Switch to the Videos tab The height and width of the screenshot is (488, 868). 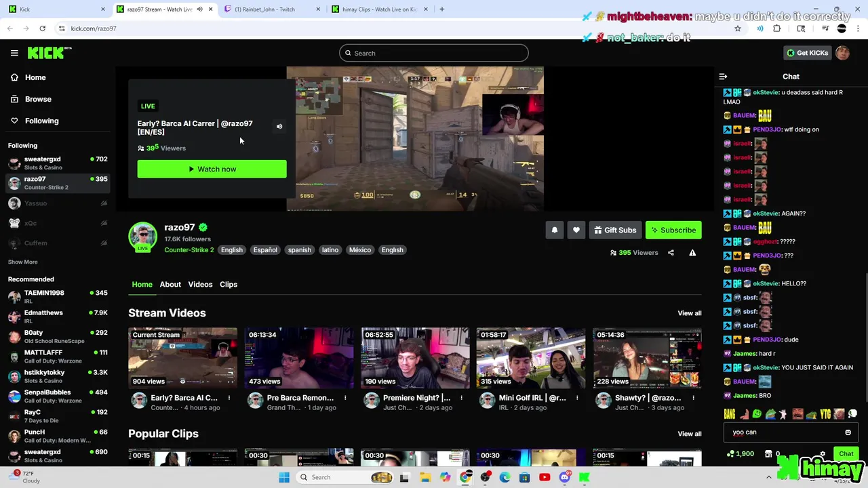pos(200,285)
